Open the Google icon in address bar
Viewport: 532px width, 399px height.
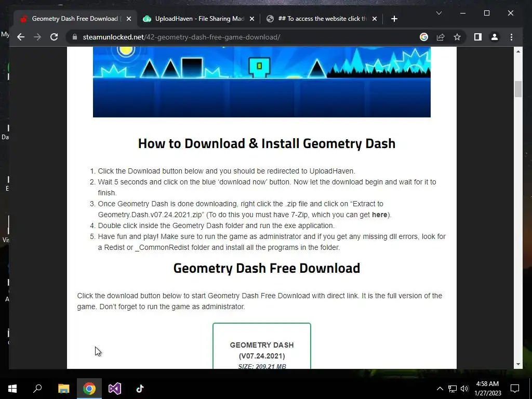tap(424, 37)
